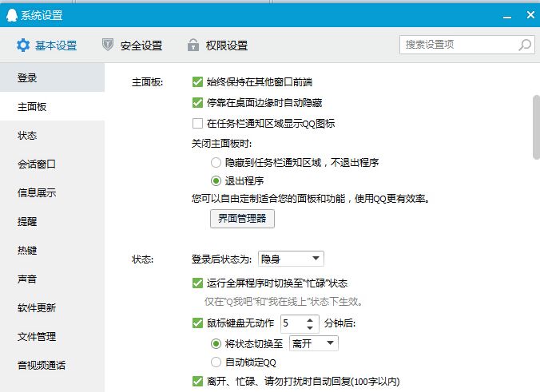This screenshot has width=540, height=392.
Task: Select the 自动锁定QQ radio option
Action: pos(216,362)
